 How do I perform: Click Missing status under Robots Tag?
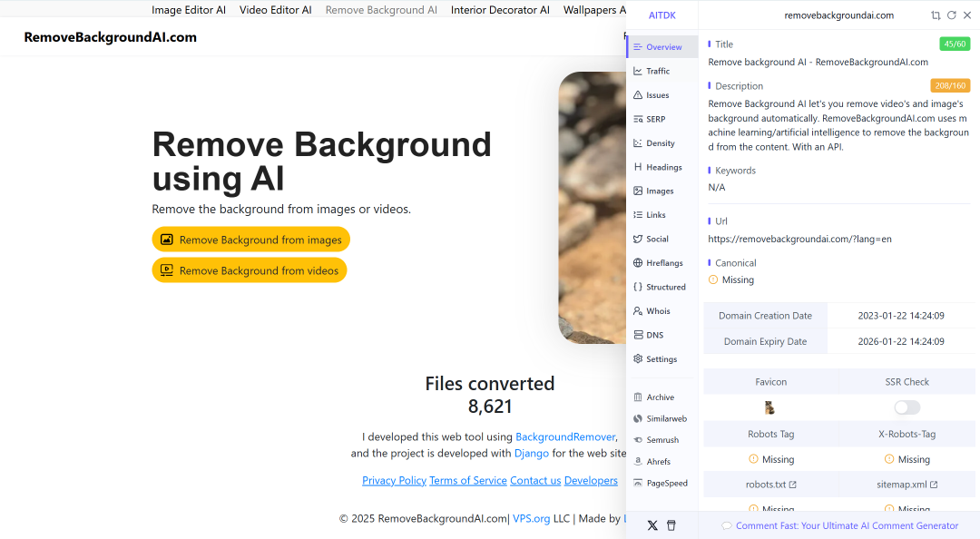tap(771, 459)
